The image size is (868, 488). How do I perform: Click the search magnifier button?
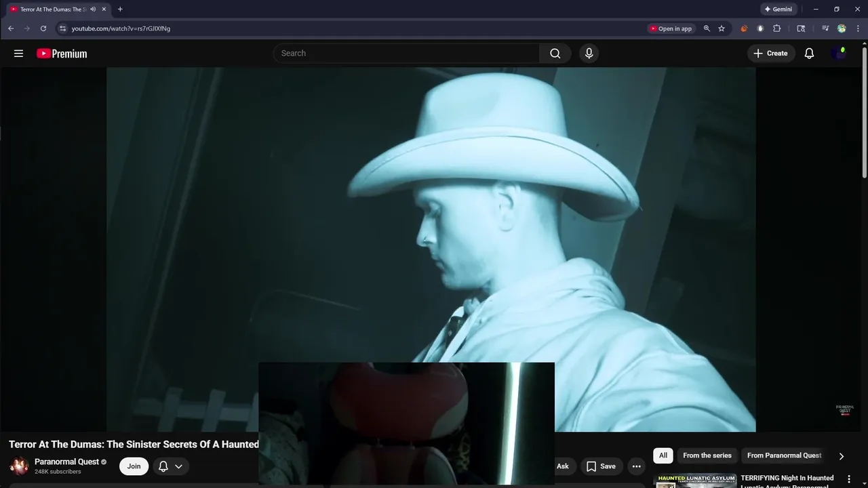click(x=555, y=54)
